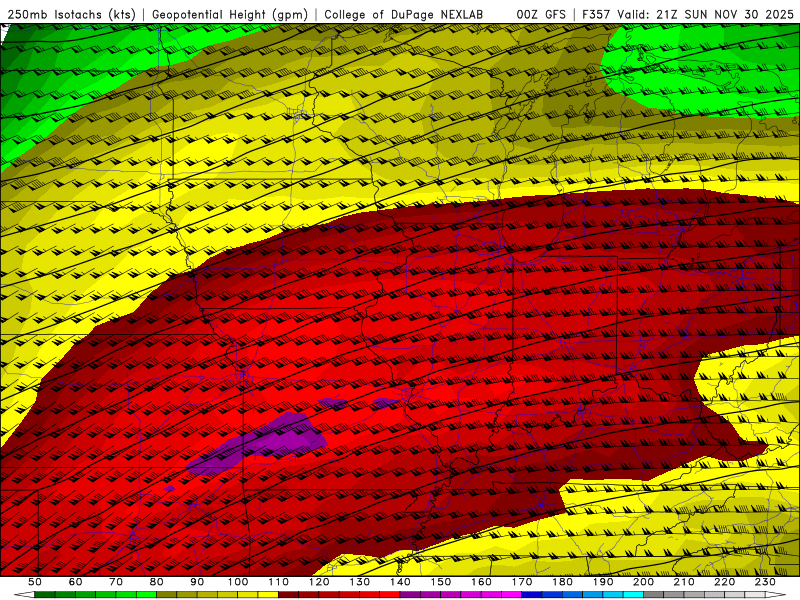The height and width of the screenshot is (600, 800).
Task: Click the '250mb Isotachs (kts)' title text
Action: pyautogui.click(x=72, y=15)
